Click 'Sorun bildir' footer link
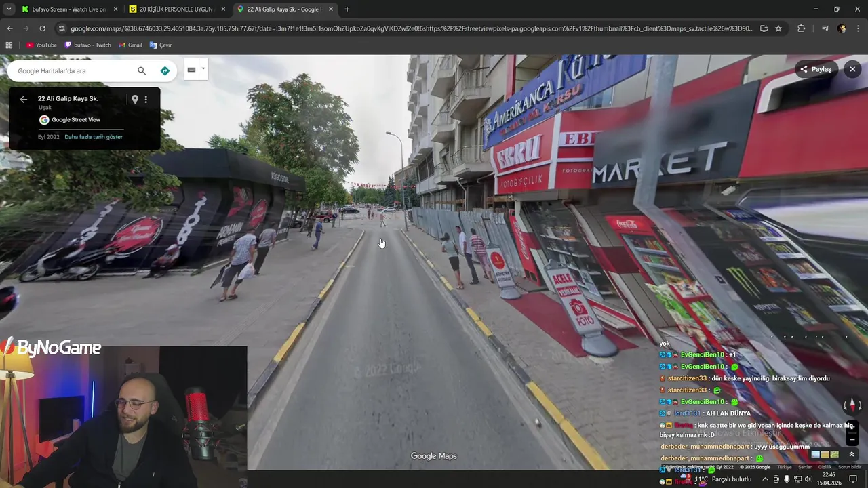The width and height of the screenshot is (868, 488). point(850,467)
